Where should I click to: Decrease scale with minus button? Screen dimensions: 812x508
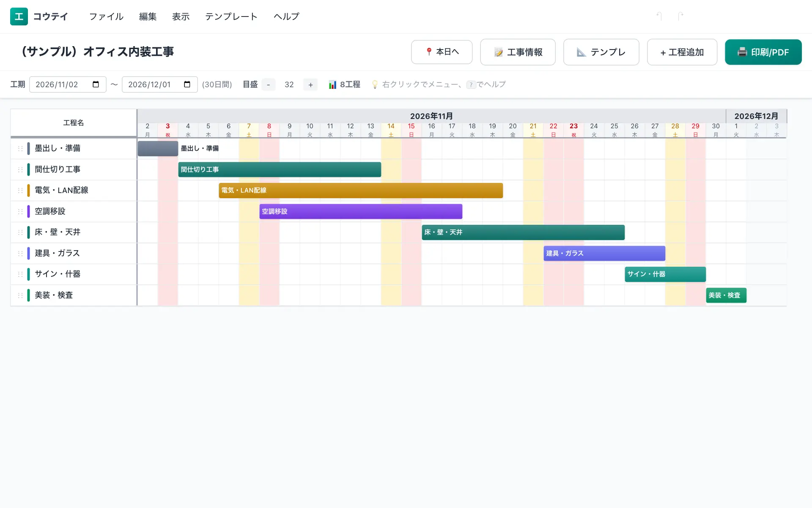pos(268,85)
